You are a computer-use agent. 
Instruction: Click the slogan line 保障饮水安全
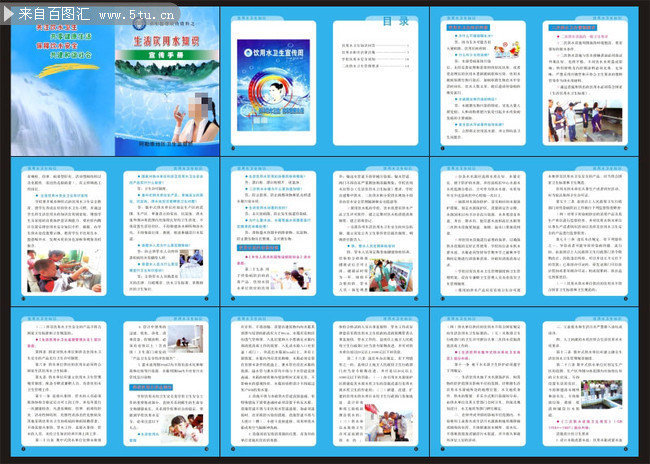(x=56, y=46)
